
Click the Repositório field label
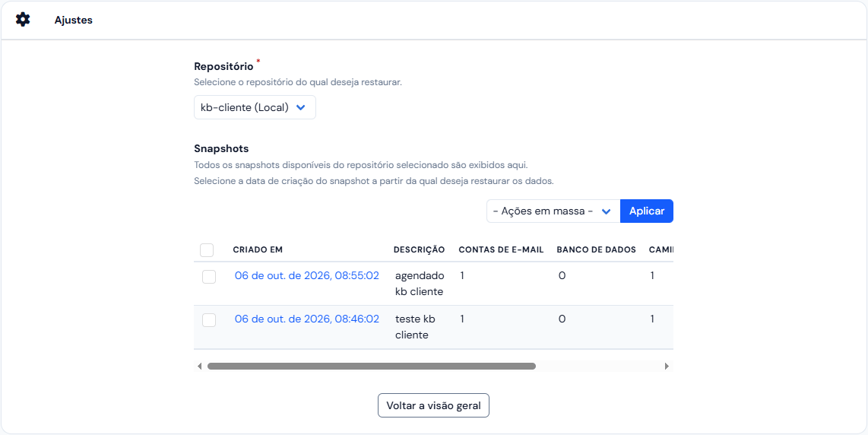[223, 66]
